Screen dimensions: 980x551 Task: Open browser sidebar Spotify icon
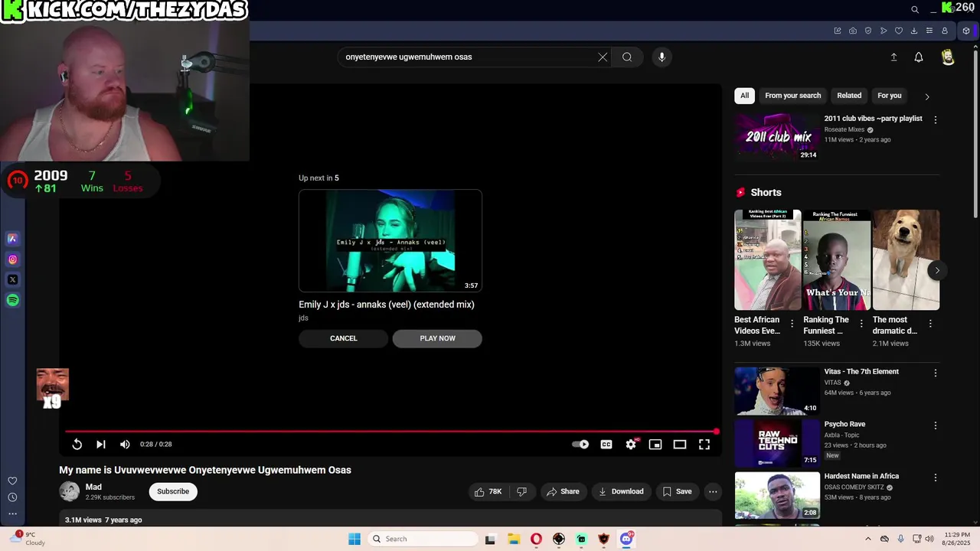[12, 301]
